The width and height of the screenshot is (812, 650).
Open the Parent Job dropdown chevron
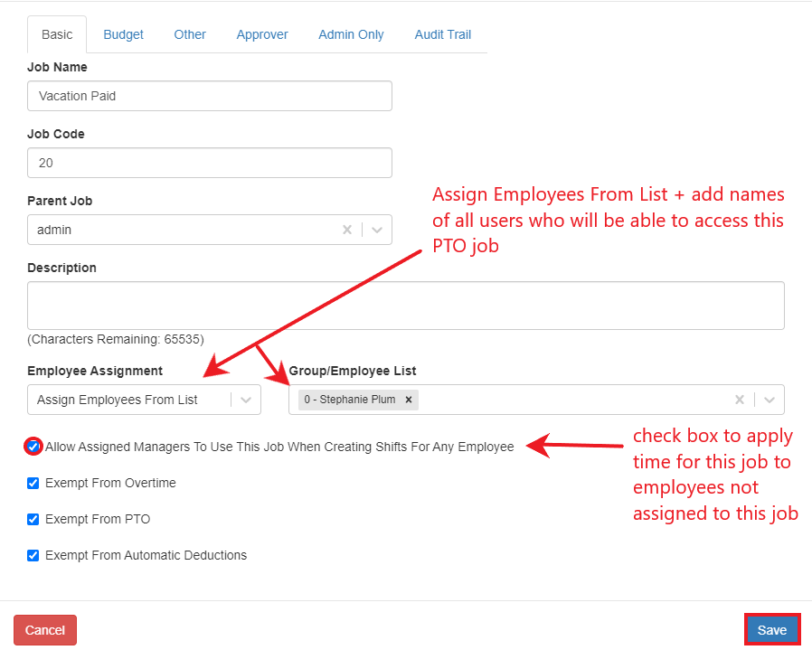(377, 230)
